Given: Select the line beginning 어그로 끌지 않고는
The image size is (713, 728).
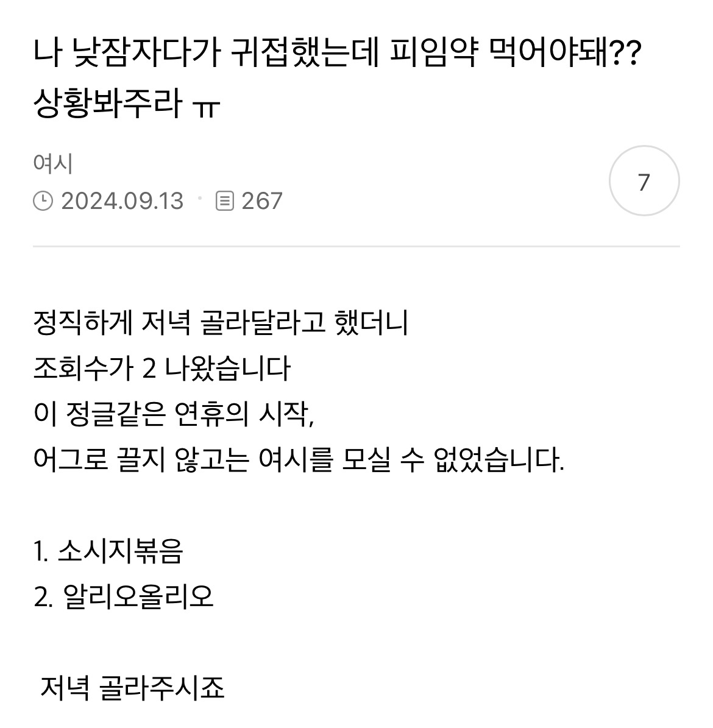Looking at the screenshot, I should [x=299, y=459].
